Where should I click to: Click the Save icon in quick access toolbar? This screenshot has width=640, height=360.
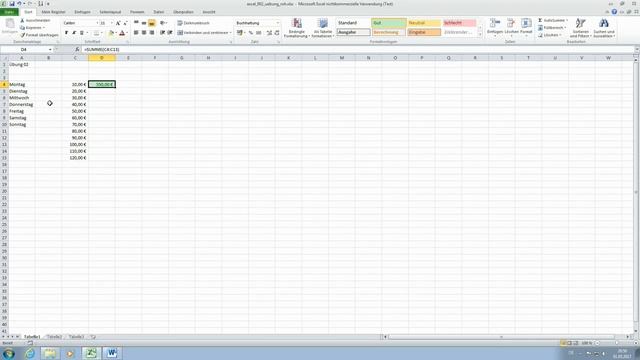(12, 4)
